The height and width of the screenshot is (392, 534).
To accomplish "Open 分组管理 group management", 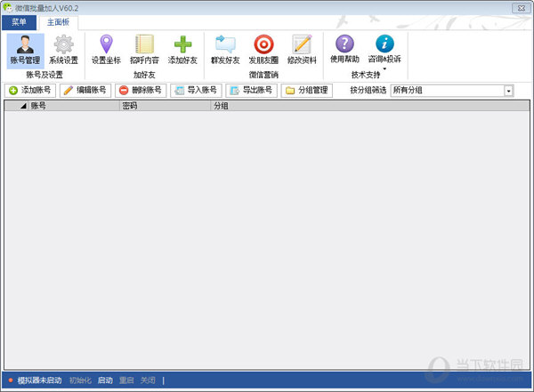I will (306, 91).
